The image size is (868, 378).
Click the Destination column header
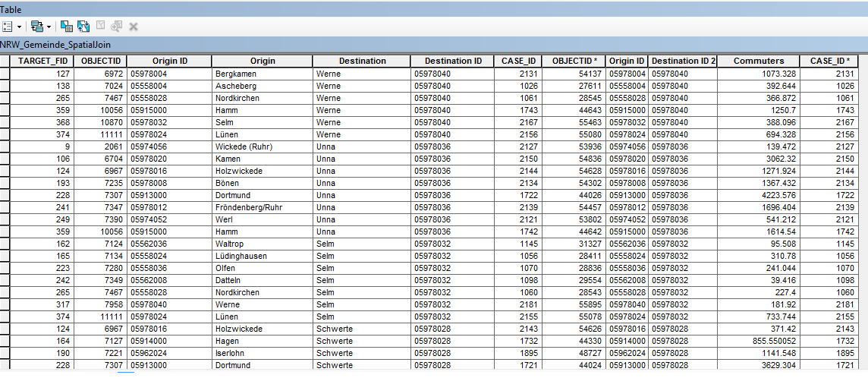362,61
